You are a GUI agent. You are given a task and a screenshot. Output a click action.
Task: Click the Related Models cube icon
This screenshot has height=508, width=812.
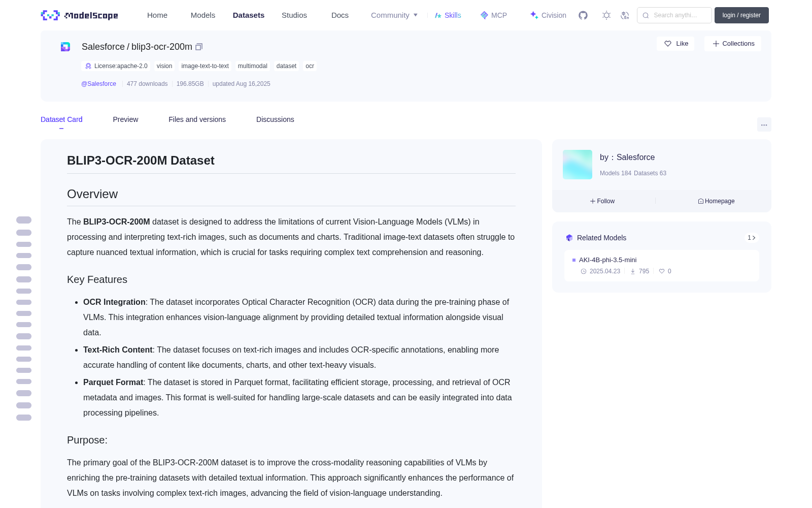coord(569,238)
